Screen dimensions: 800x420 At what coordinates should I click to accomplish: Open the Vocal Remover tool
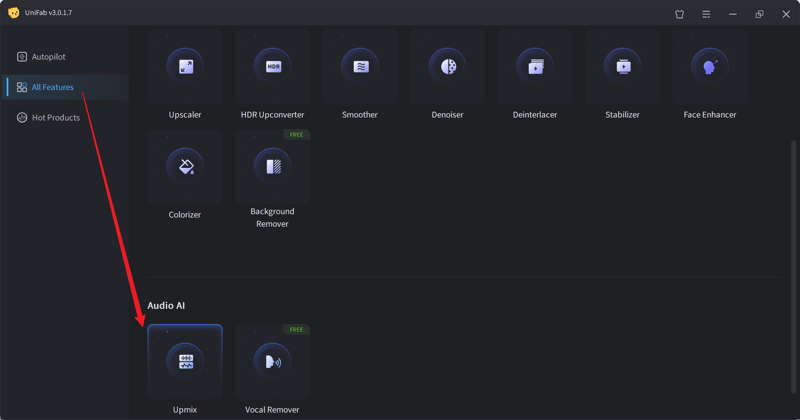(x=272, y=362)
